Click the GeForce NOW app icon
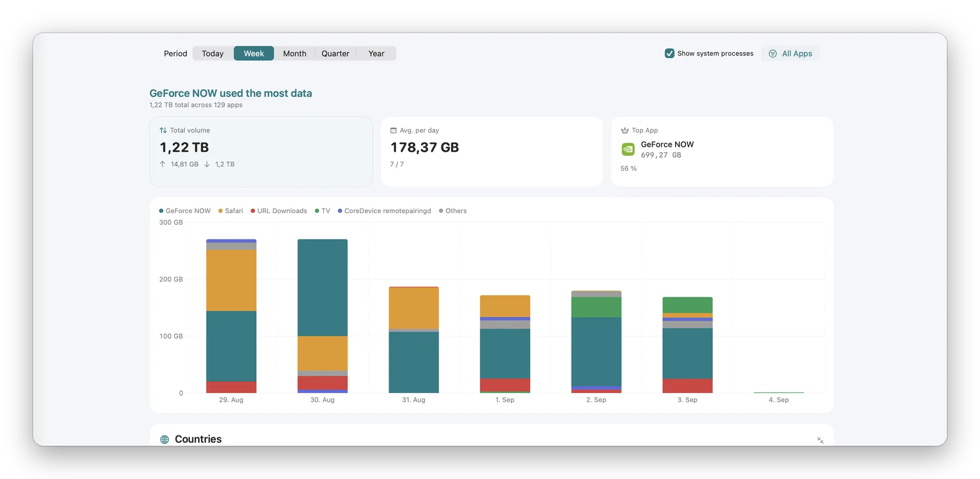The height and width of the screenshot is (479, 980). (x=628, y=150)
